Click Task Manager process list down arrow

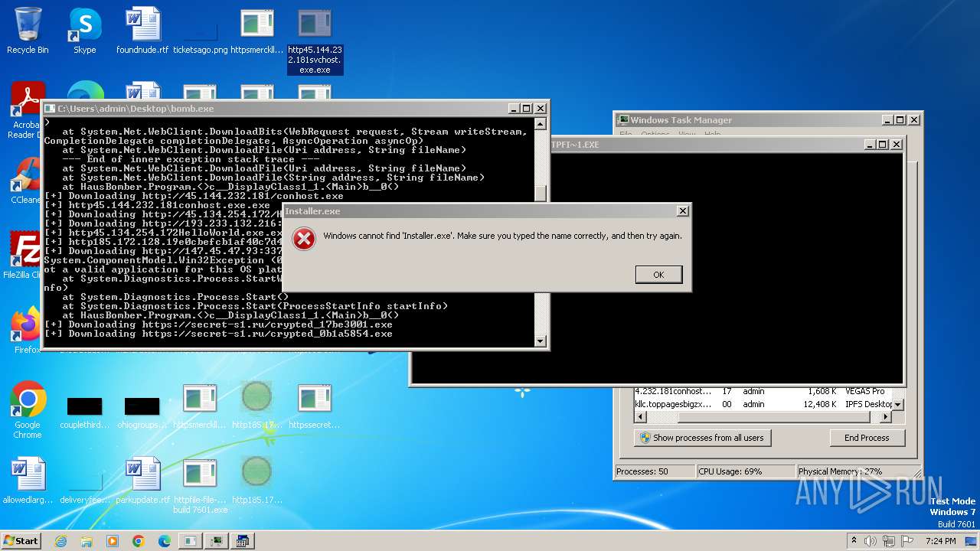pos(899,404)
